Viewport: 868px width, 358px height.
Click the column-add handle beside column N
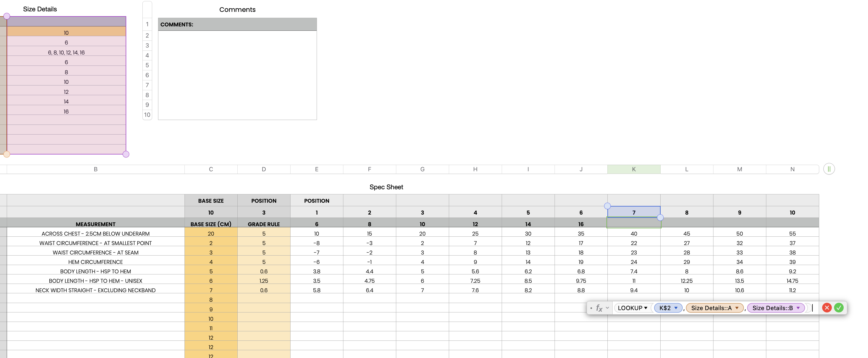[829, 169]
